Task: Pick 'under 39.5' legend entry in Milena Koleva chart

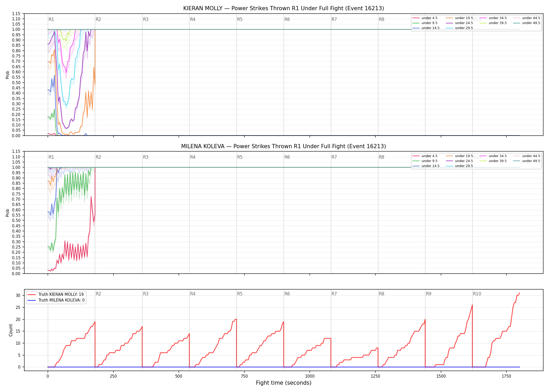Action: point(493,161)
